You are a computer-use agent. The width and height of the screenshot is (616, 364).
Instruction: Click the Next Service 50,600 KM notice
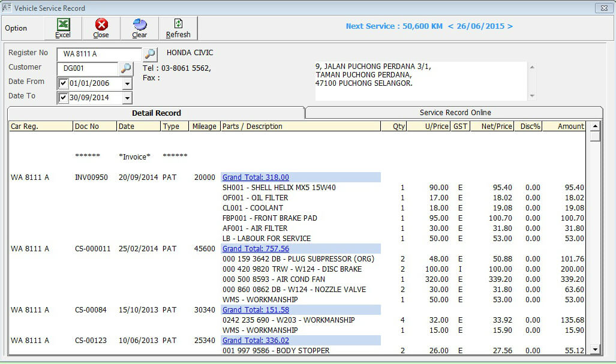429,26
